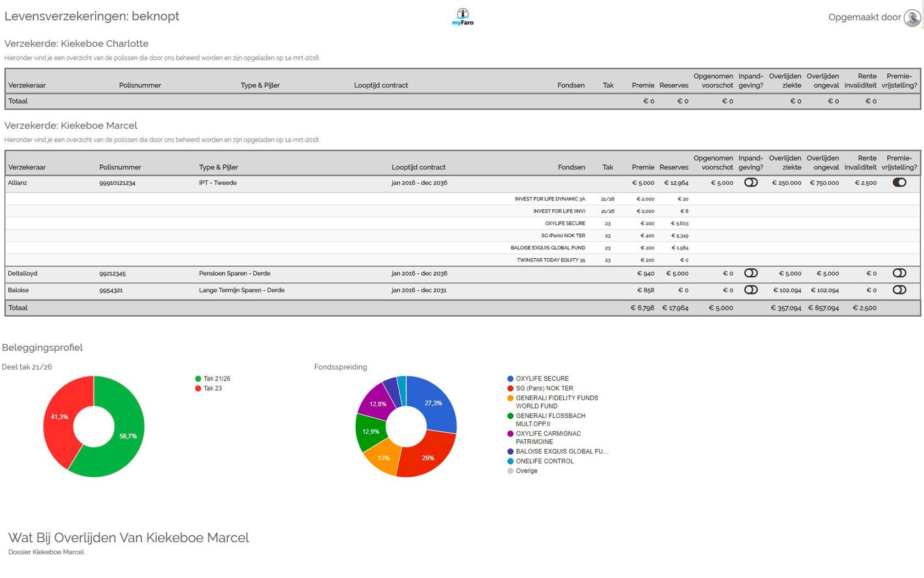Viewport: 924px width, 578px height.
Task: Open the author avatar next to Opgemaakt door
Action: tap(912, 18)
